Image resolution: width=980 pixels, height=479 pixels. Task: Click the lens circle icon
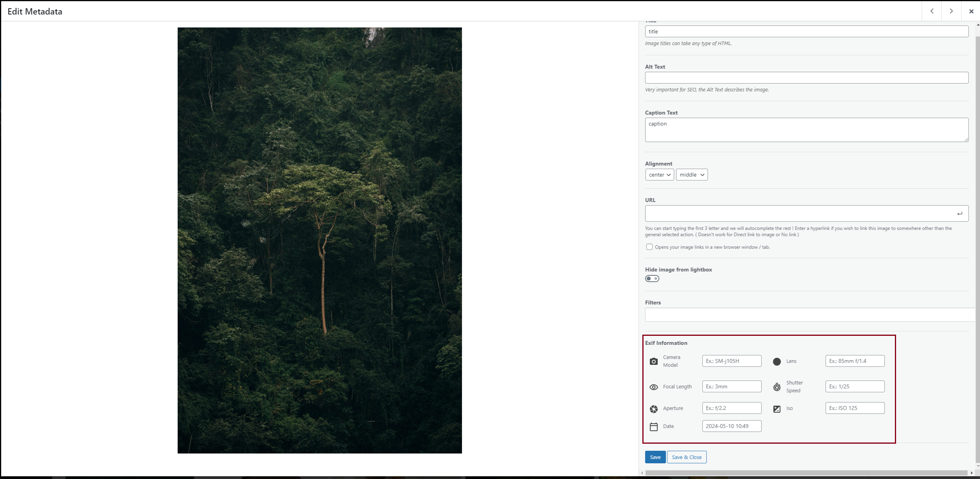pos(776,361)
